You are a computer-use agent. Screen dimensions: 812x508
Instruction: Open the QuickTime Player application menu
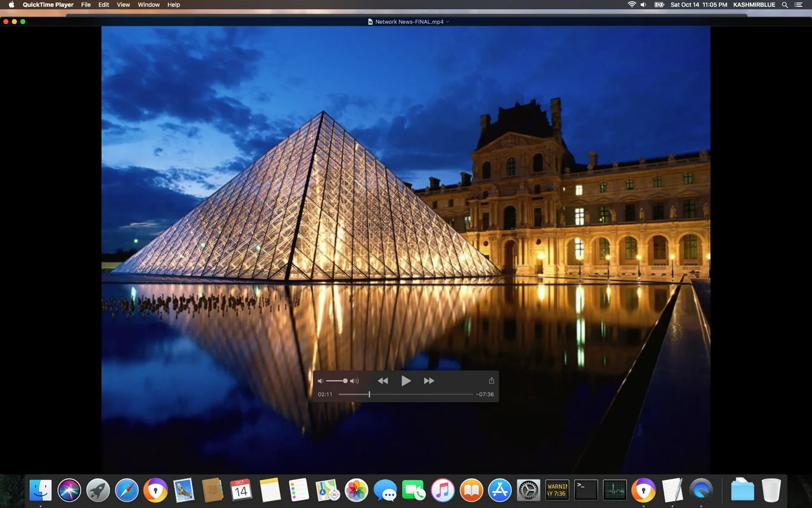pyautogui.click(x=48, y=4)
